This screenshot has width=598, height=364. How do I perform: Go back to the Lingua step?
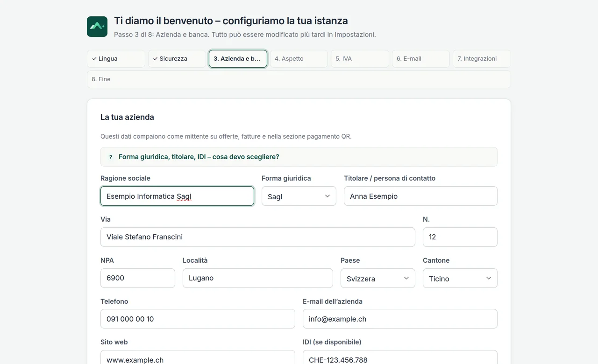point(116,59)
